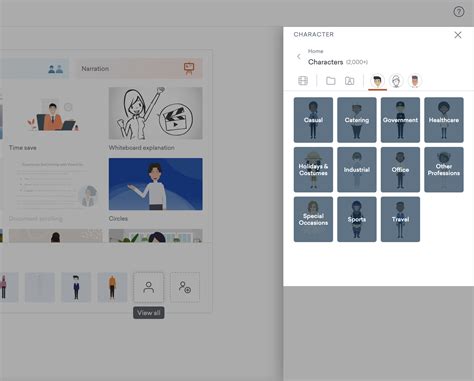Viewport: 474px width, 381px height.
Task: Click the Characters heading text
Action: point(325,62)
